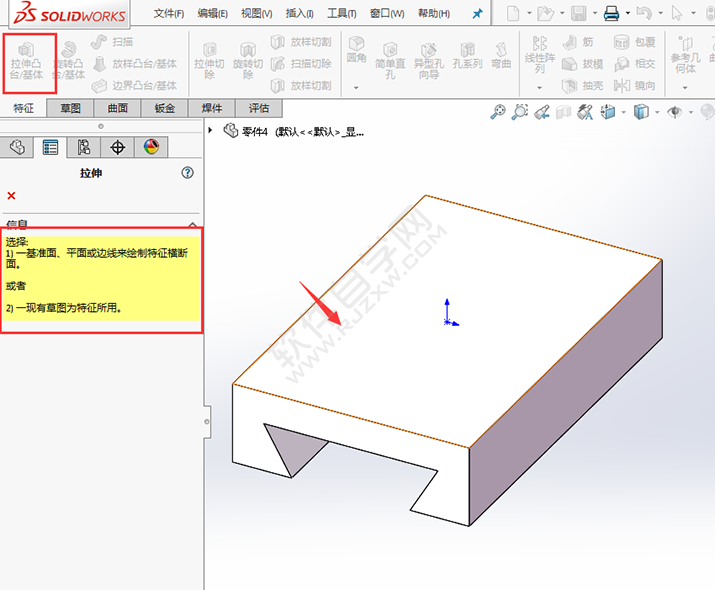Open the dropdown arrow under 圆角
This screenshot has height=590, width=715.
tap(357, 88)
